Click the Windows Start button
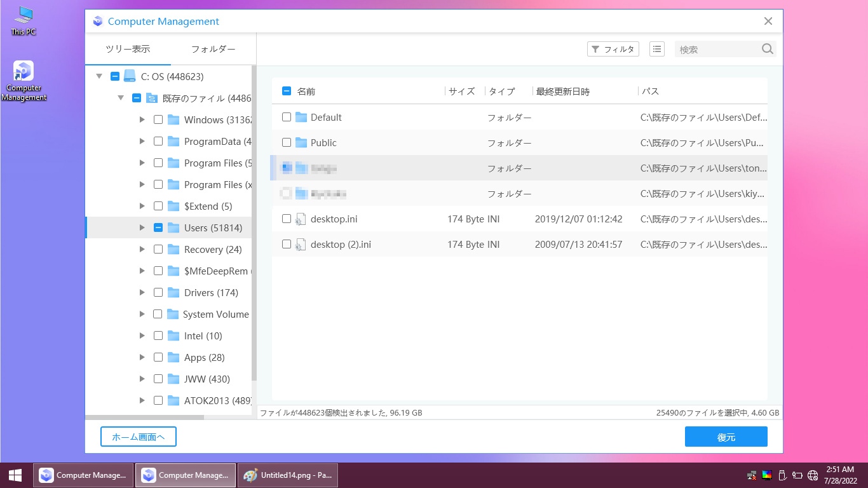The height and width of the screenshot is (488, 868). click(15, 475)
